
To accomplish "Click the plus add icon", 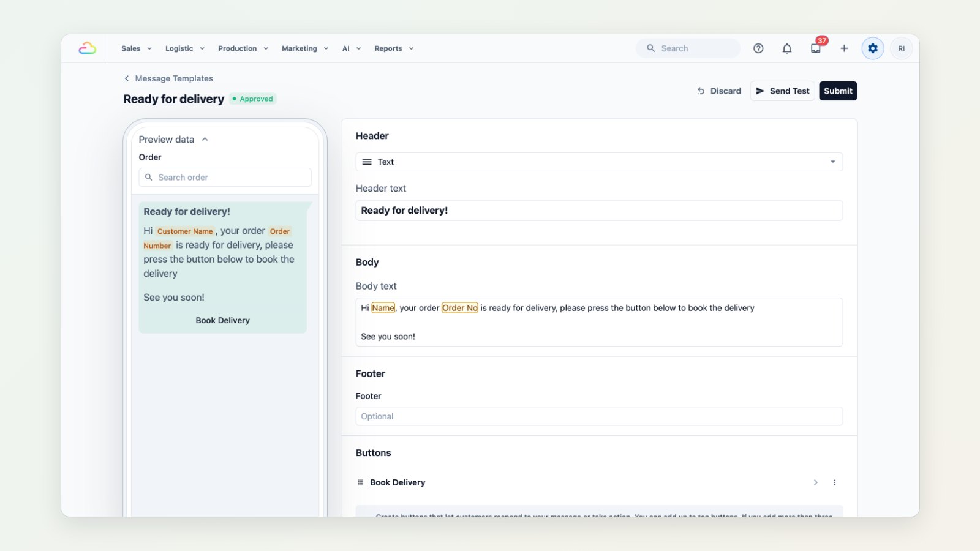I will coord(844,48).
